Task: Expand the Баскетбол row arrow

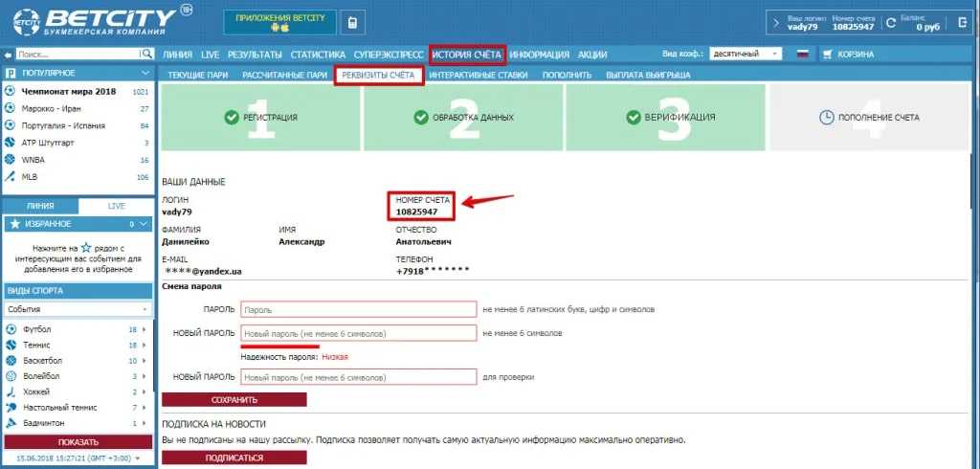Action: pyautogui.click(x=145, y=360)
